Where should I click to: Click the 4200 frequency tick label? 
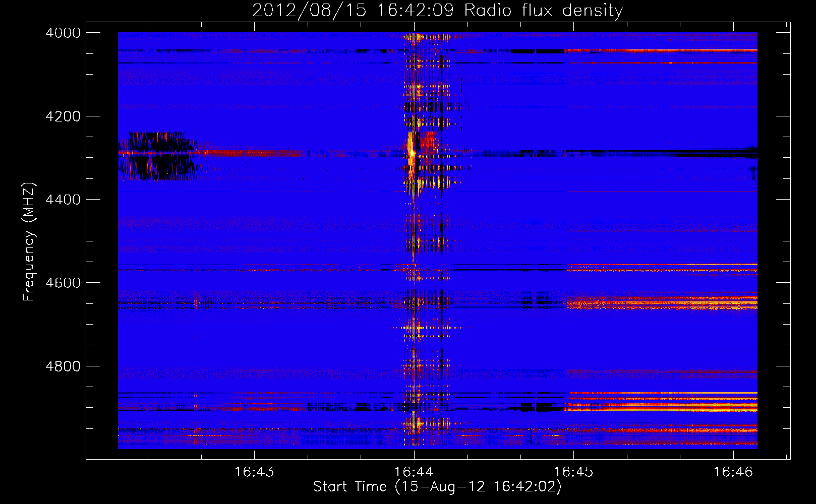coord(63,116)
